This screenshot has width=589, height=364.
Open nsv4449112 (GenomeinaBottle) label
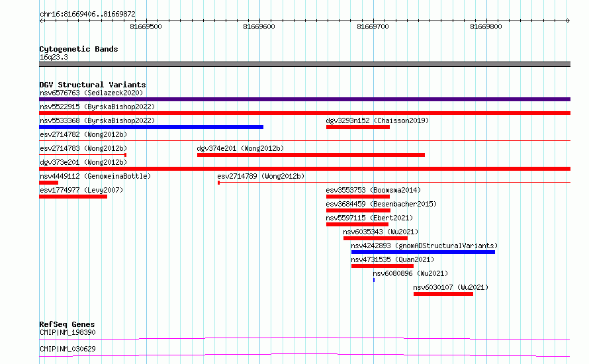point(95,176)
